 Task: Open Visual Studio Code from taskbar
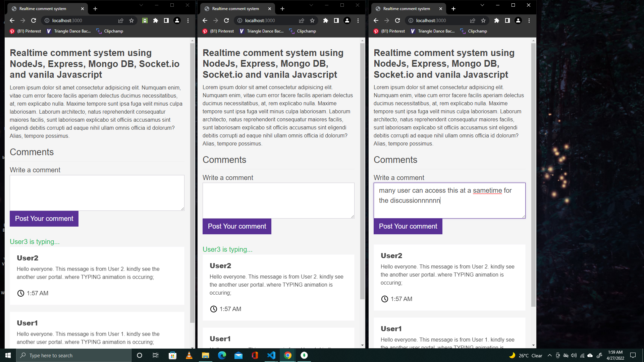[271, 355]
